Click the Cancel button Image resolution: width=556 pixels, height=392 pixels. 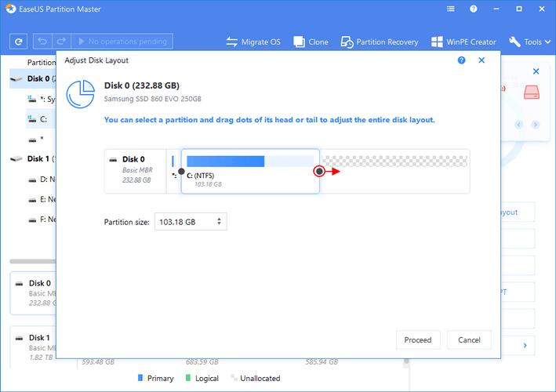(x=469, y=340)
